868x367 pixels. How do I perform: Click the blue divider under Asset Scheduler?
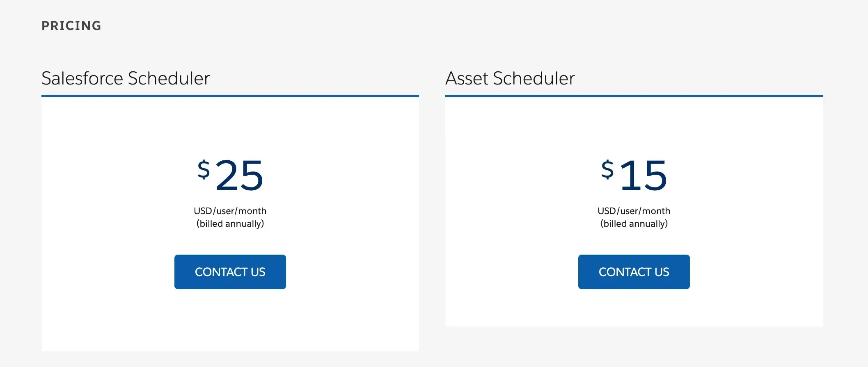click(634, 96)
